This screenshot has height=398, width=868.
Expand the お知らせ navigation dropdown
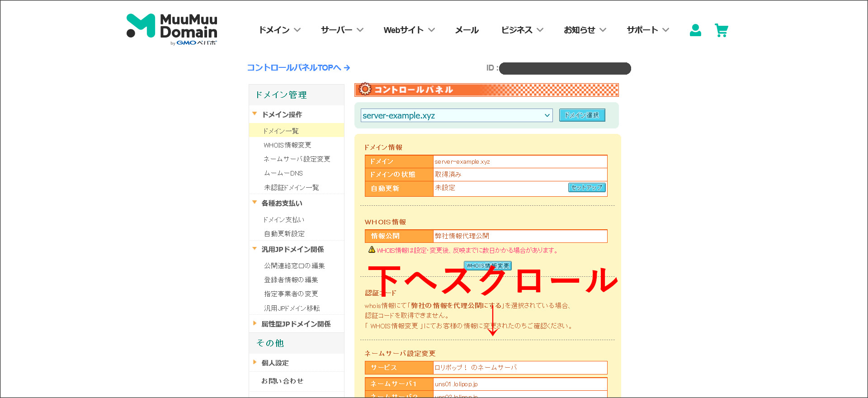pyautogui.click(x=585, y=30)
